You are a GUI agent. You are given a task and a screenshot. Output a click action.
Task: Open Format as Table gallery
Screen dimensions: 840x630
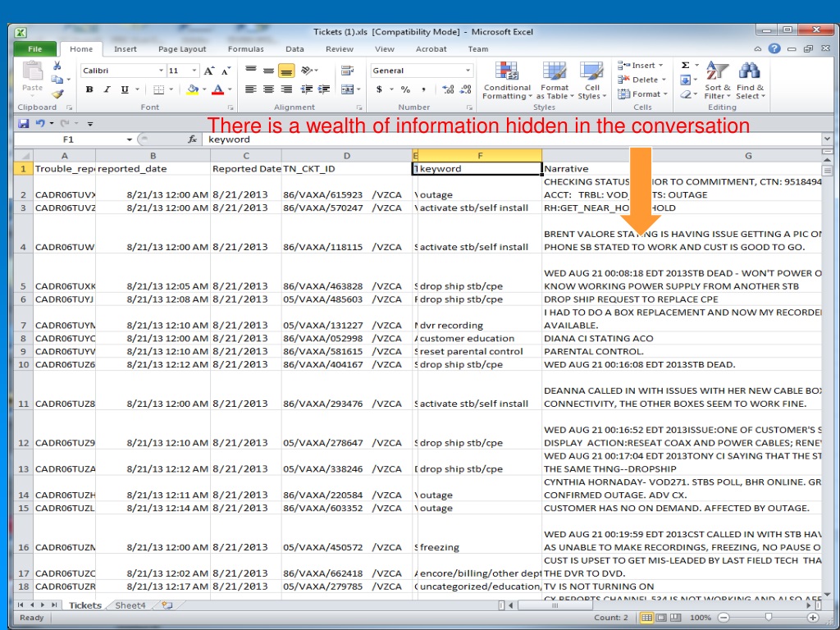pyautogui.click(x=555, y=80)
